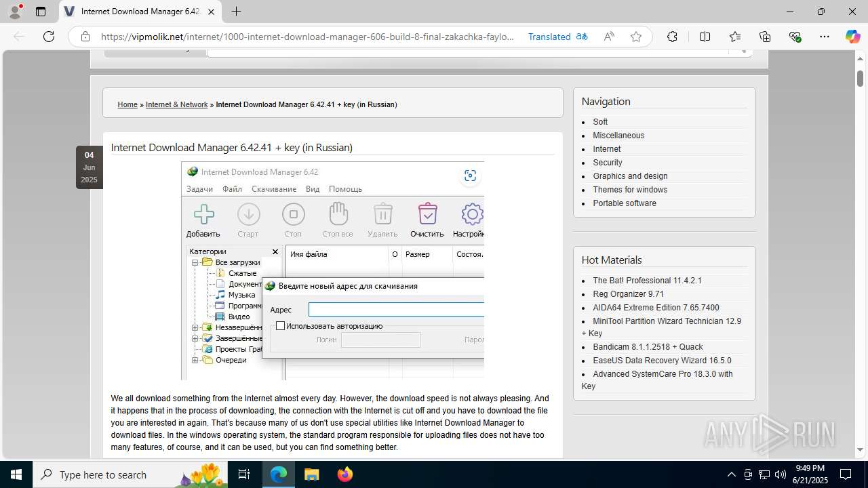Click the address bar URL
Viewport: 868px width, 488px height.
308,37
